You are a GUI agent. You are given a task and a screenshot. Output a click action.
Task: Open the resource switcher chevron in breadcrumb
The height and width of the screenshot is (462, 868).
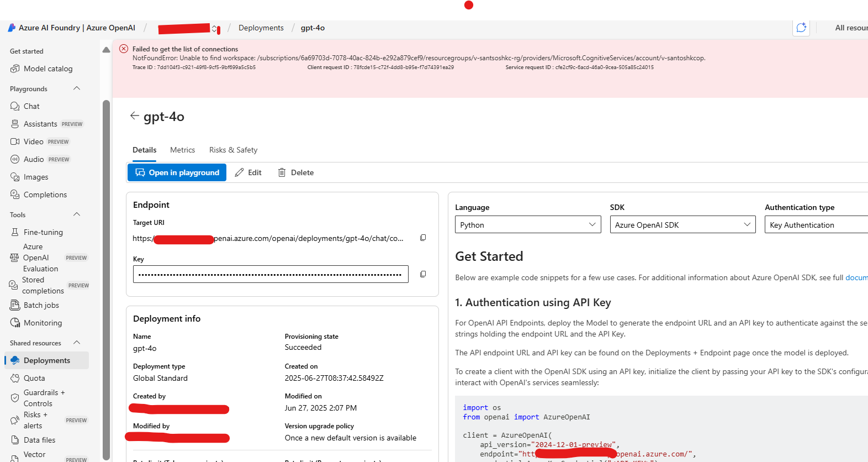coord(215,29)
